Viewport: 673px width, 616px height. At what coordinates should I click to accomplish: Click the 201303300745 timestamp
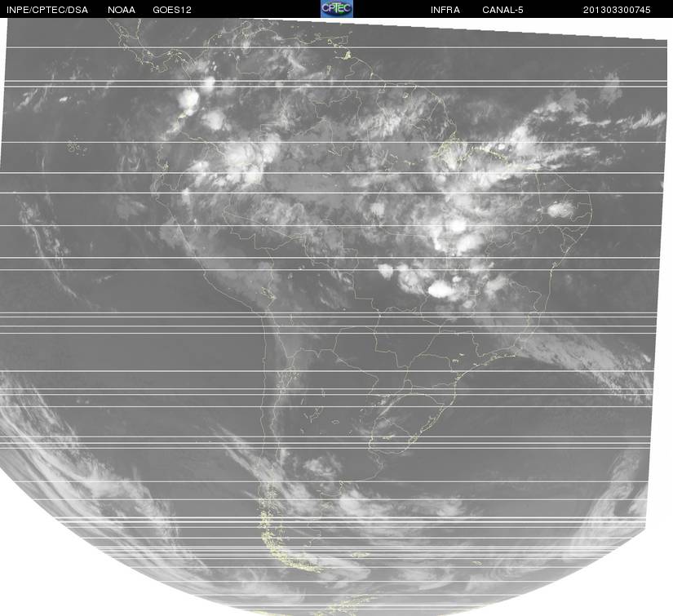pos(617,10)
